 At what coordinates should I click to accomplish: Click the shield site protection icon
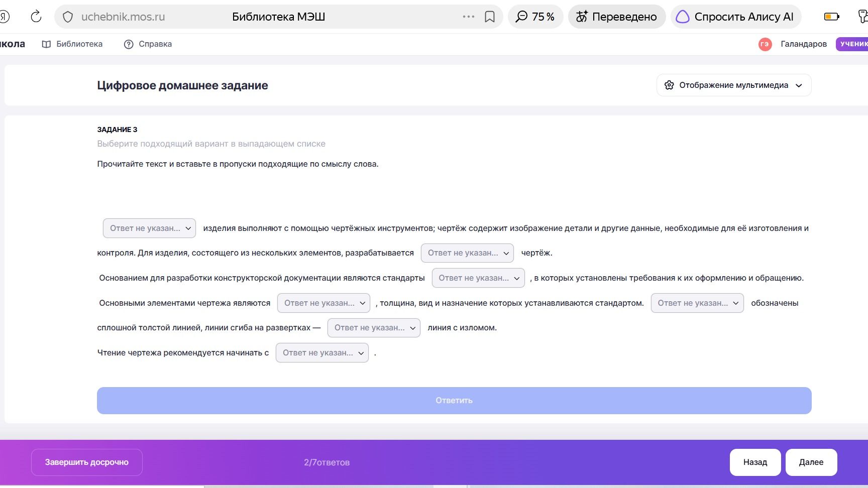click(68, 17)
